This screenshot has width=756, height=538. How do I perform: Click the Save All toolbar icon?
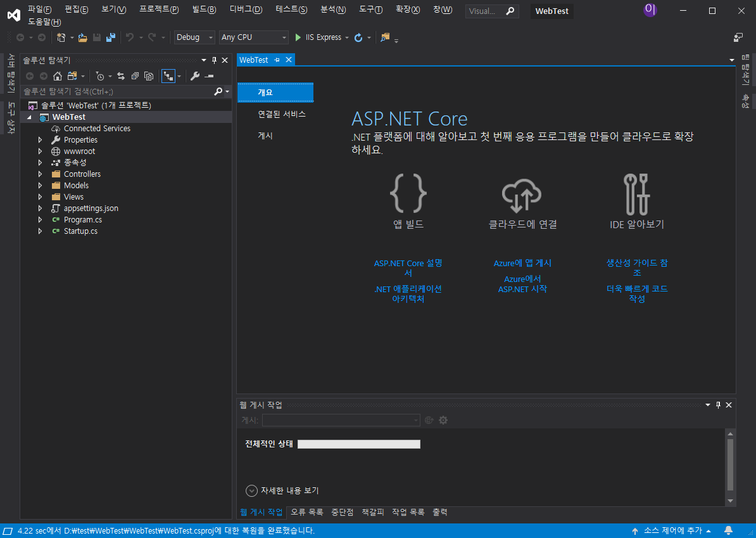tap(111, 37)
